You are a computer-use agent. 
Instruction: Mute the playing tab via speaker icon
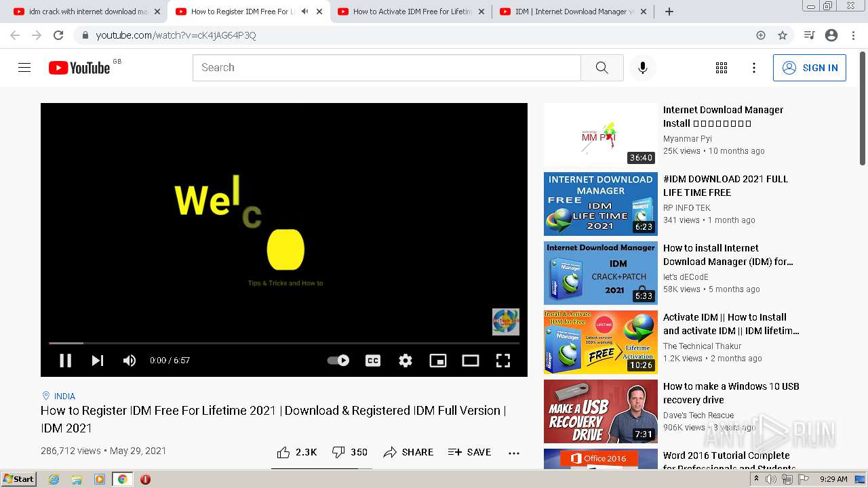click(304, 12)
